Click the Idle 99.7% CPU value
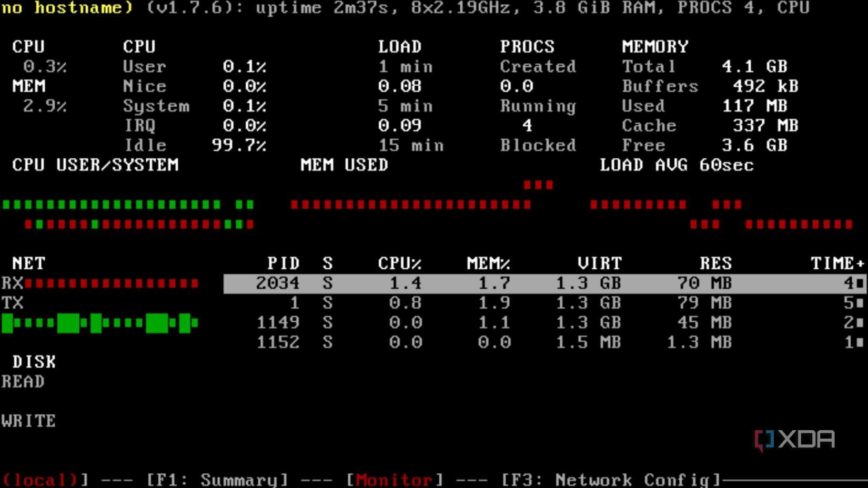Image resolution: width=868 pixels, height=488 pixels. 238,145
